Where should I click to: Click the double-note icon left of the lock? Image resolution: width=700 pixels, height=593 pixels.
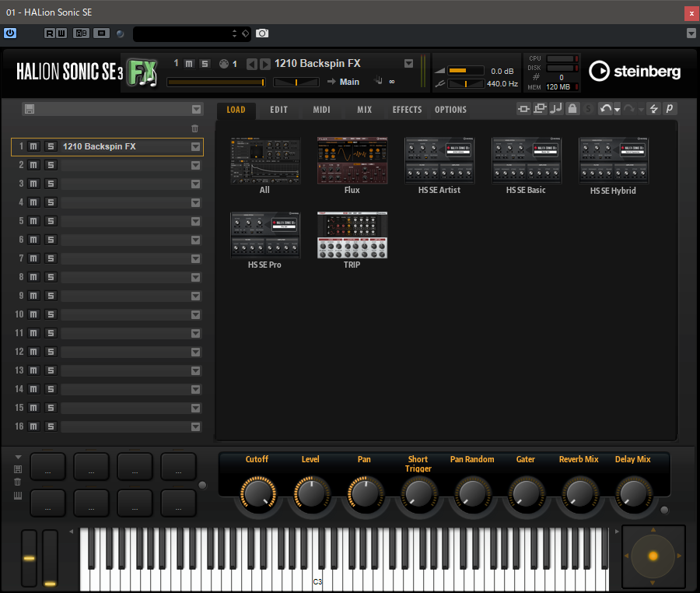556,108
